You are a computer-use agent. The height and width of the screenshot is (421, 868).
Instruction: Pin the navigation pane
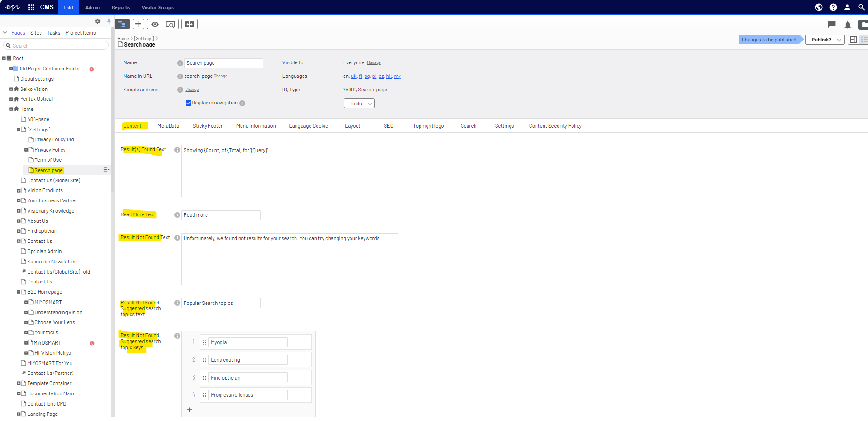(x=109, y=21)
